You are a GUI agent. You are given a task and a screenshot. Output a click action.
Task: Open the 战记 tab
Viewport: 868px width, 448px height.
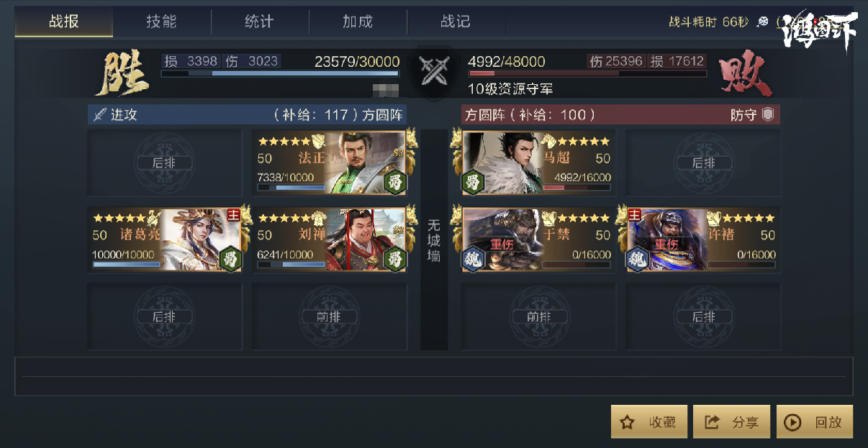456,22
